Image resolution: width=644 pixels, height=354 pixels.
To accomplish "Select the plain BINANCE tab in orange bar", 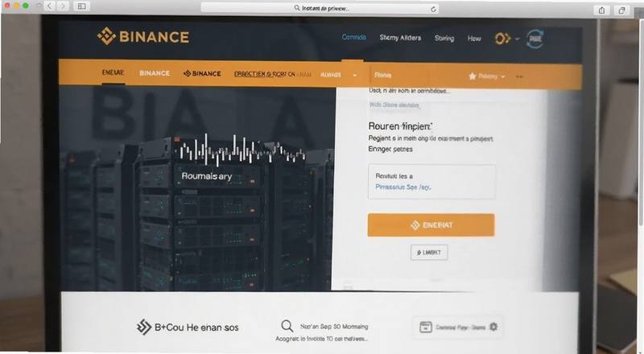I will click(155, 73).
